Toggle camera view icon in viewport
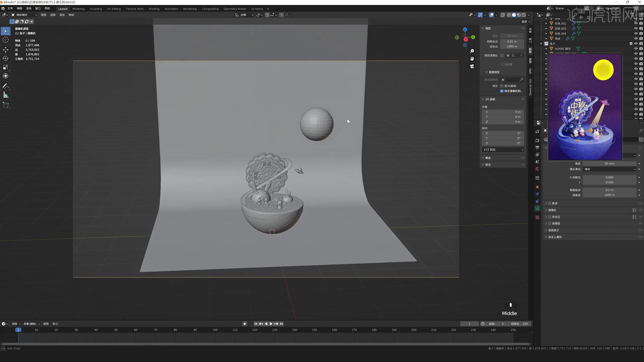The height and width of the screenshot is (362, 644). pyautogui.click(x=472, y=66)
